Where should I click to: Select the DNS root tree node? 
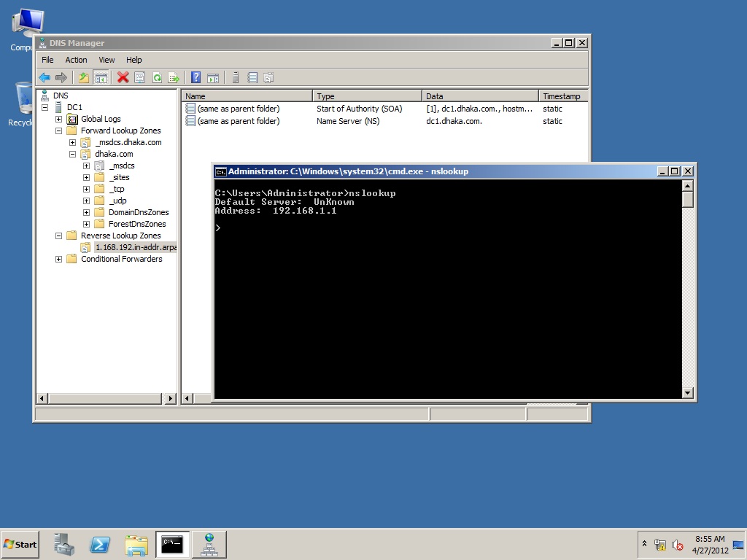point(61,96)
